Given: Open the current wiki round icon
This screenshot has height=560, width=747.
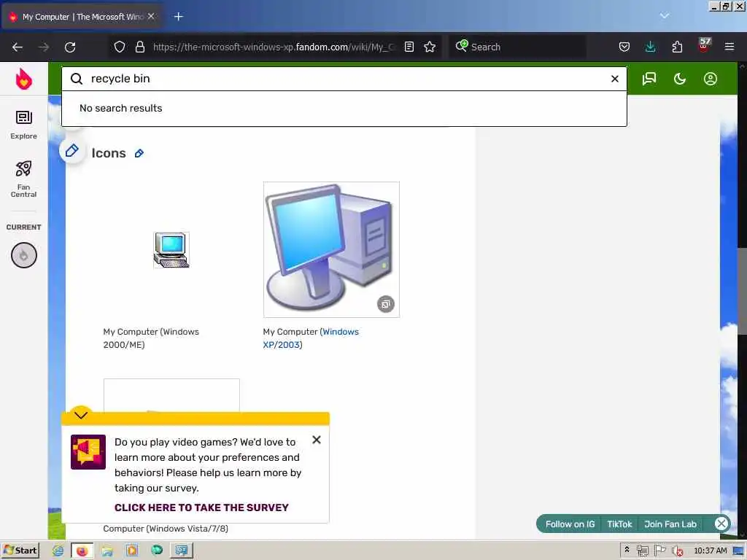Looking at the screenshot, I should coord(24,255).
